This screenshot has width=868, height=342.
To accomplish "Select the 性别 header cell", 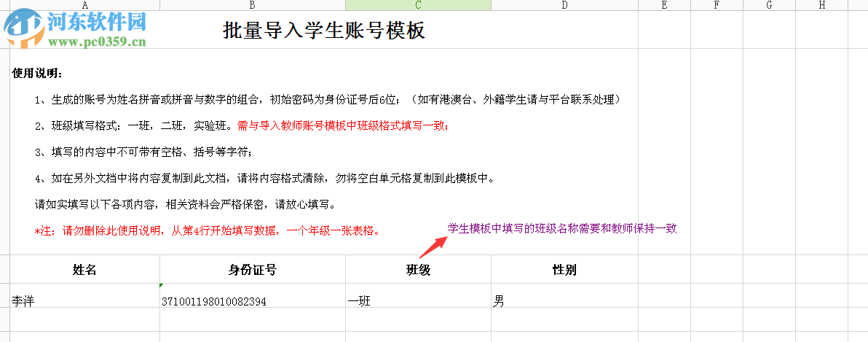I will pos(564,270).
